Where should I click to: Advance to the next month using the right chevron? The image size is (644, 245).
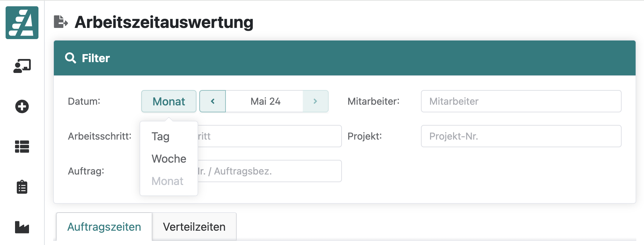click(x=315, y=101)
